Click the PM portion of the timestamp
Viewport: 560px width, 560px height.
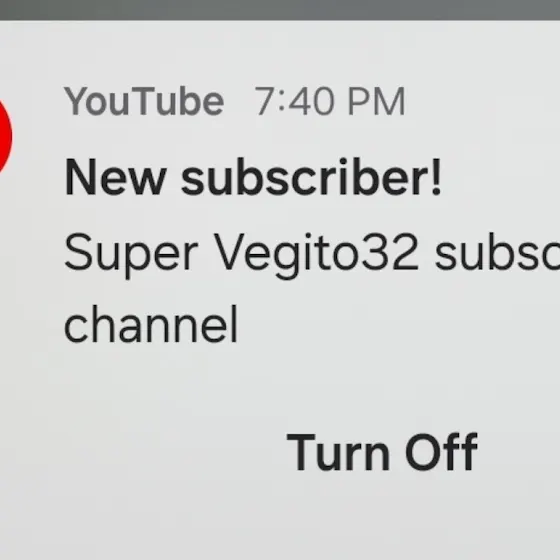click(x=376, y=101)
